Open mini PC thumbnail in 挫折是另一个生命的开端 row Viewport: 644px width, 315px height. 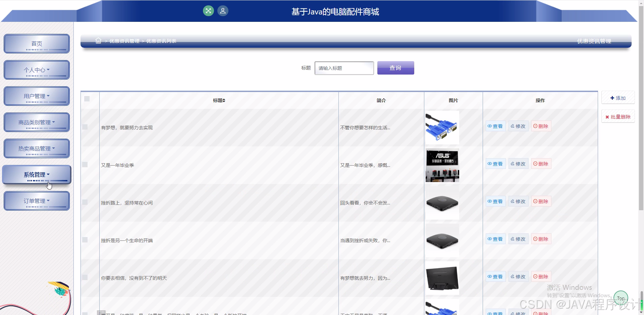[442, 240]
